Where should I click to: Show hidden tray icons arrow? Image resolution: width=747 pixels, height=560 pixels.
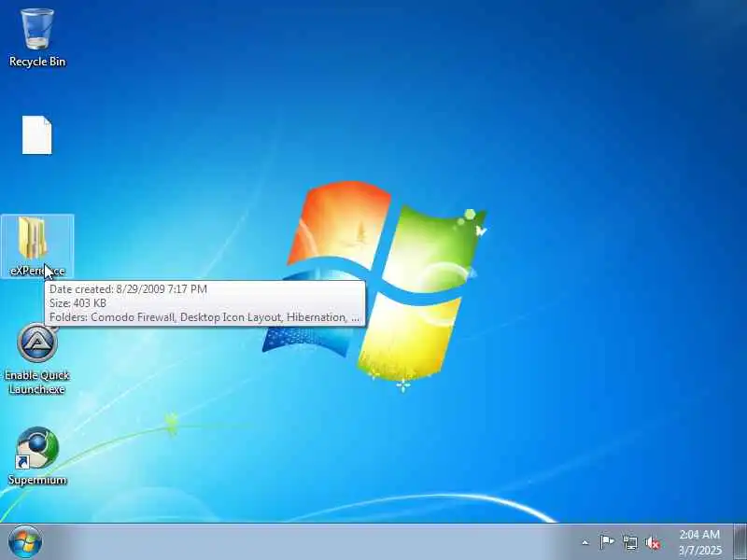(x=585, y=542)
